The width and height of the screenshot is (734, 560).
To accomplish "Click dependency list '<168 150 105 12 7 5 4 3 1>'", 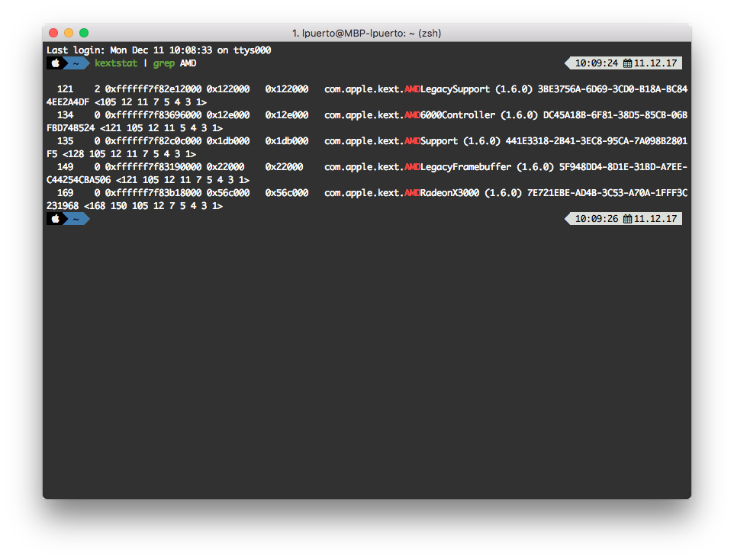I will (153, 206).
